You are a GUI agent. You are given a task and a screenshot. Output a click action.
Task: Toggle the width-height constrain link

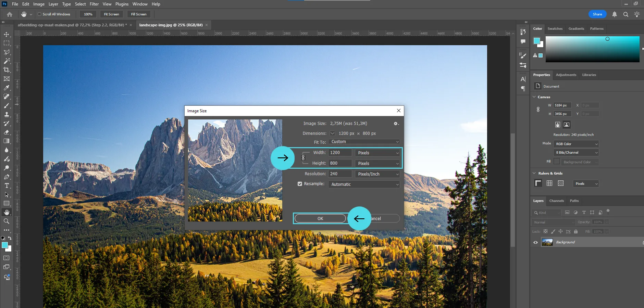tap(303, 158)
